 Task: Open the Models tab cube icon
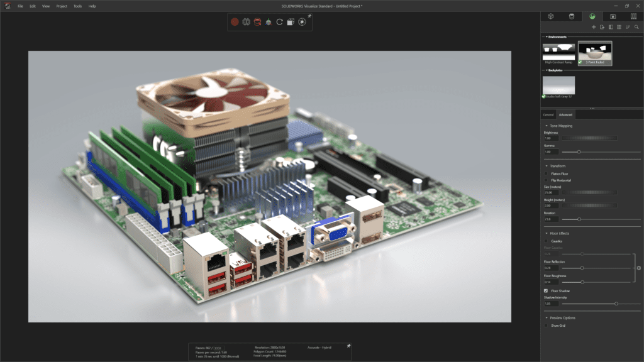coord(550,16)
